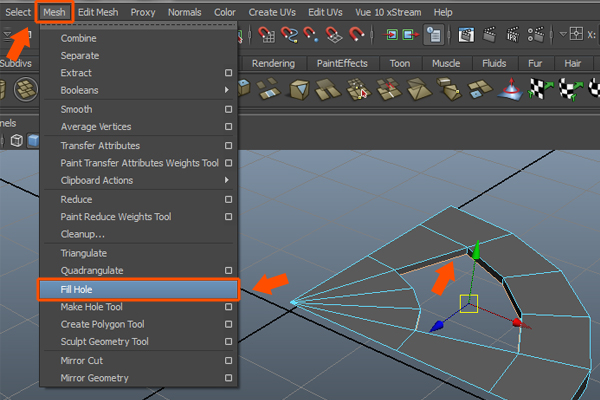
Task: Choose Combine in the Mesh menu
Action: 79,37
